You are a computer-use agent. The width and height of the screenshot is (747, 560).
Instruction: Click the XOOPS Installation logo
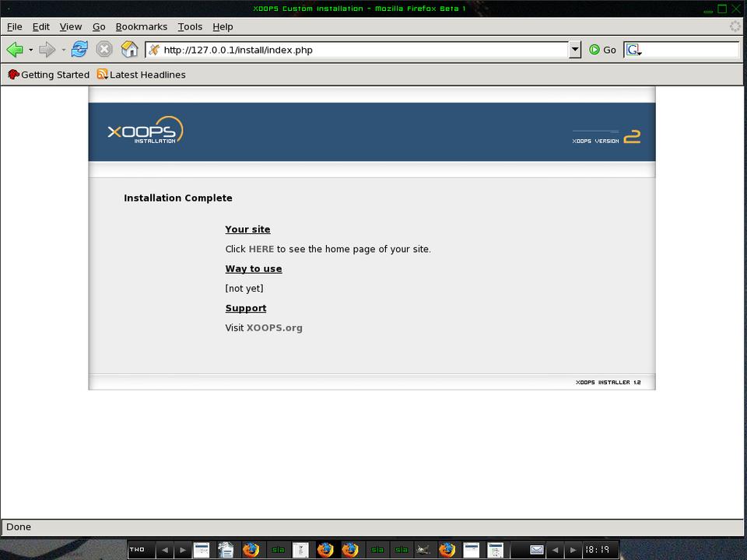146,130
